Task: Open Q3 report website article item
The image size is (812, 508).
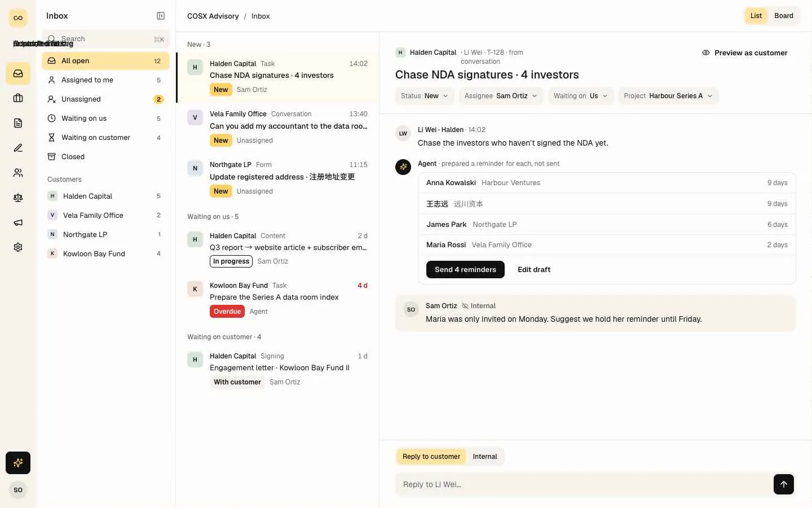Action: 277,248
